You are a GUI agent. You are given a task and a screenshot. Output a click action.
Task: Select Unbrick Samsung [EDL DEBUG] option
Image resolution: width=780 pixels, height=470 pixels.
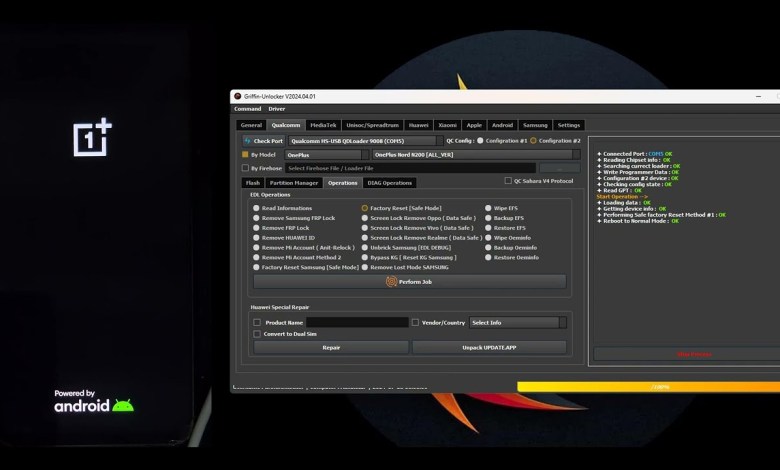click(365, 248)
